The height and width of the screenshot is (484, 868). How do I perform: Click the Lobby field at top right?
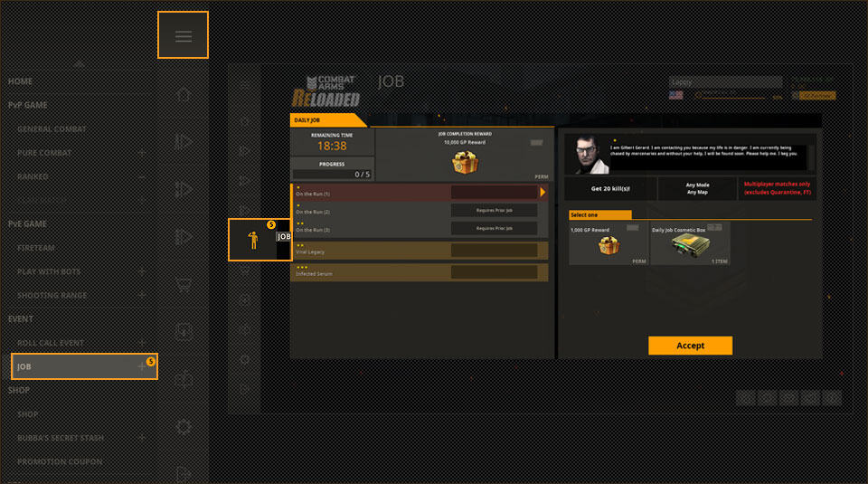(x=725, y=82)
